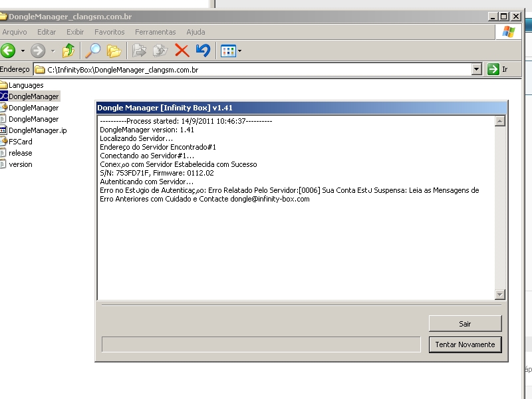Open the Back button history dropdown arrow
This screenshot has height=399, width=532.
click(23, 51)
